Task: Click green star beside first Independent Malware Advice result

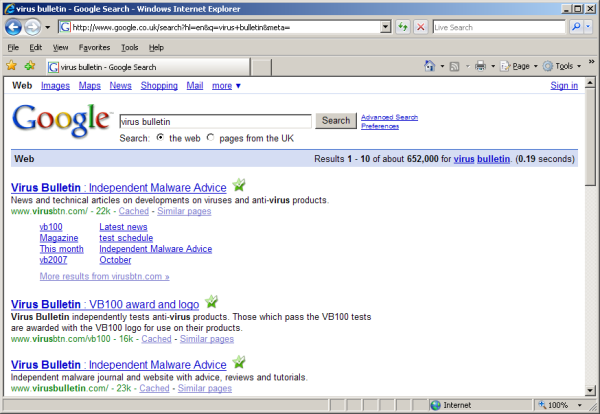Action: [239, 185]
